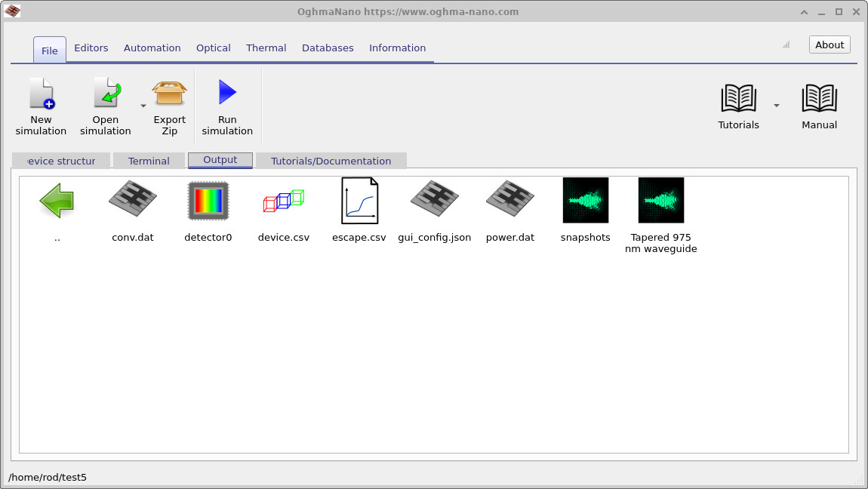
Task: Open the Tapered 975 nm waveguide item
Action: [x=660, y=200]
